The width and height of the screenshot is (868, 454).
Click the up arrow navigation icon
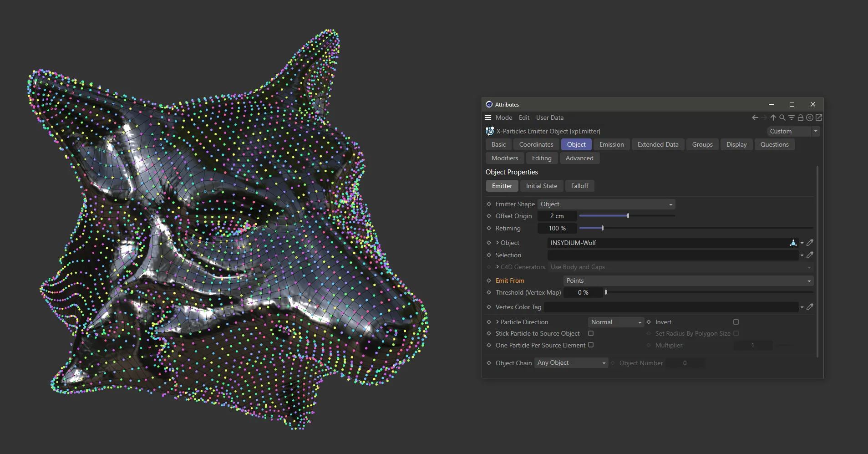click(x=773, y=117)
